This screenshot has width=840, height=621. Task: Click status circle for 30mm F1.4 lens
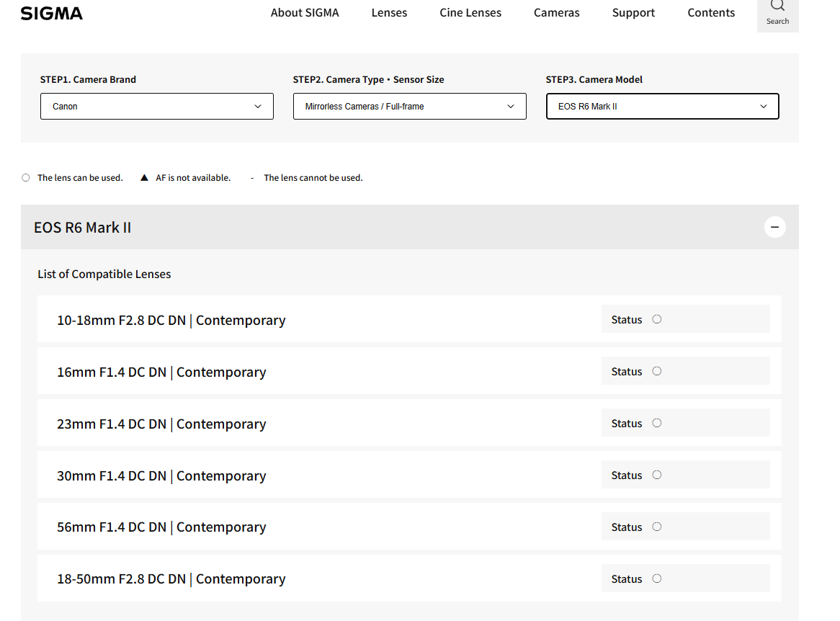click(657, 475)
